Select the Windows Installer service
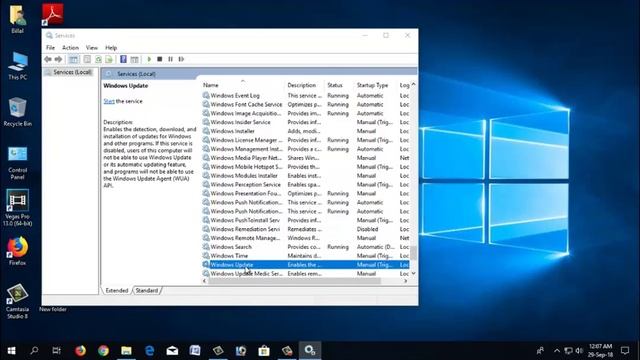This screenshot has width=640, height=360. click(305, 131)
